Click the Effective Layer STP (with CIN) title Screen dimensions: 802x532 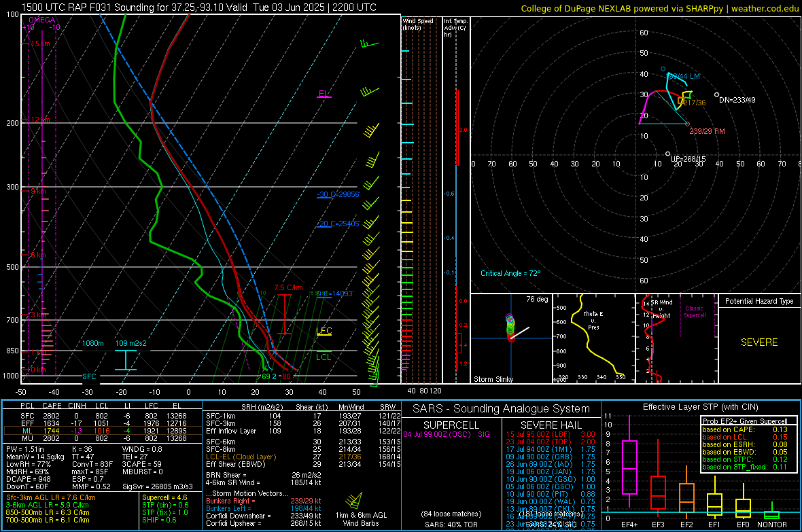700,407
